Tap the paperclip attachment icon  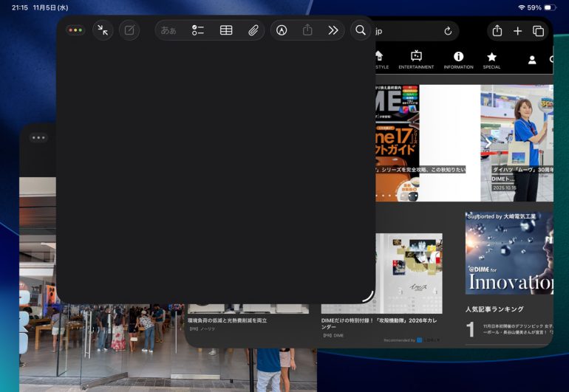[x=253, y=30]
